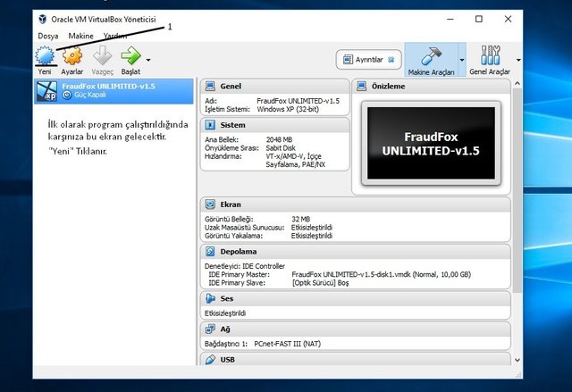Image resolution: width=572 pixels, height=392 pixels.
Task: Open Ayarlar settings gear icon
Action: pyautogui.click(x=71, y=55)
